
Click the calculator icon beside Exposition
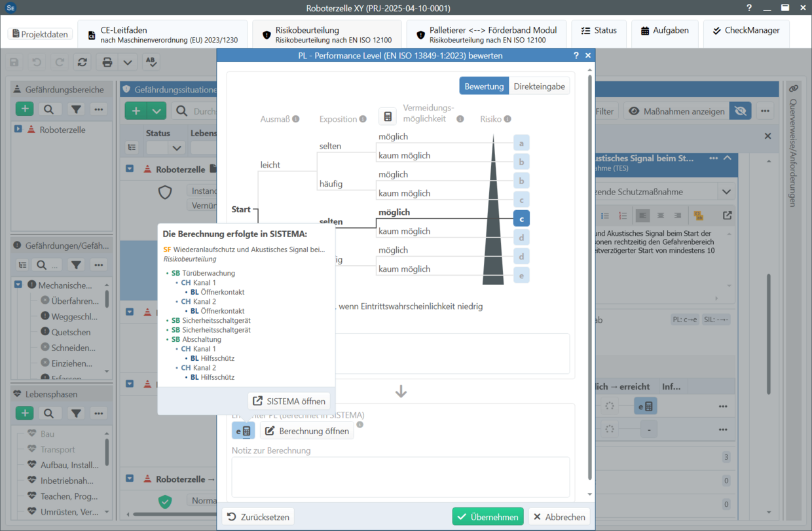(x=388, y=117)
